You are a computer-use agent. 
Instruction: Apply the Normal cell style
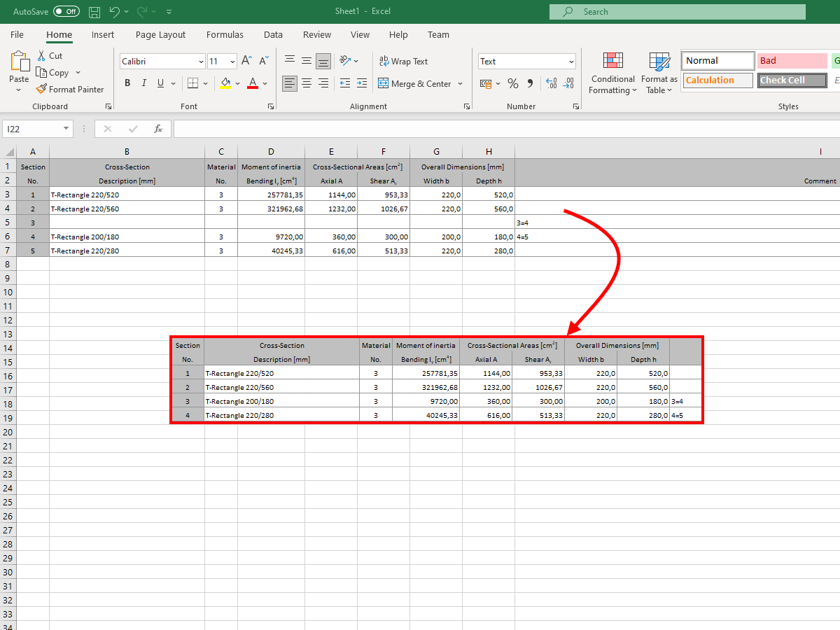(718, 61)
